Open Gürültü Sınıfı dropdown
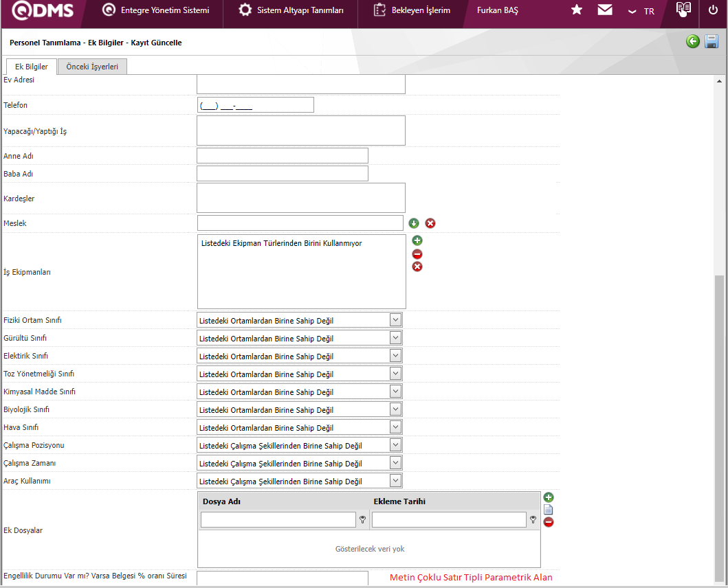Screen dimensions: 728x588 [x=395, y=338]
